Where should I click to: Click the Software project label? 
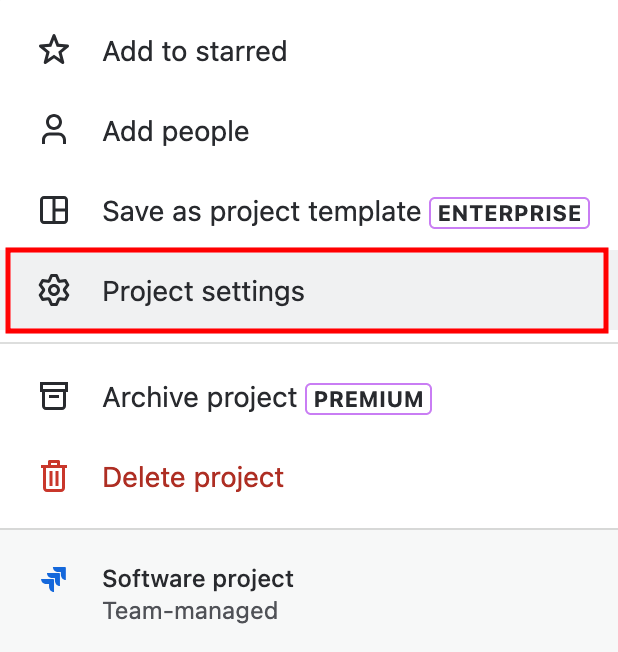click(x=198, y=578)
